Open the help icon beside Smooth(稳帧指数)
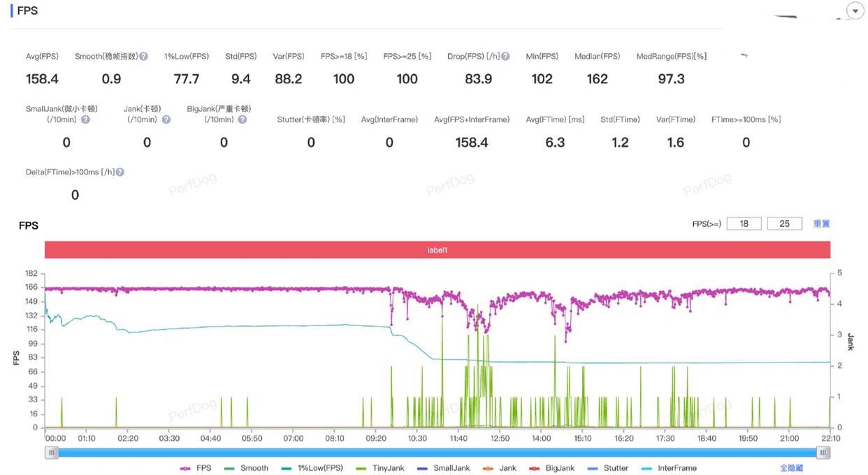 tap(143, 57)
